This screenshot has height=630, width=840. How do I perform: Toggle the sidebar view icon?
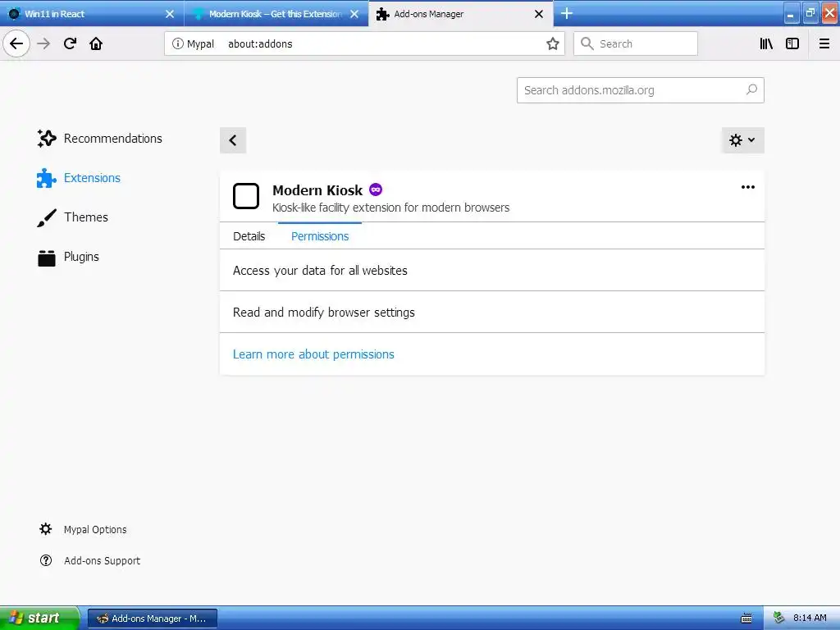tap(792, 43)
